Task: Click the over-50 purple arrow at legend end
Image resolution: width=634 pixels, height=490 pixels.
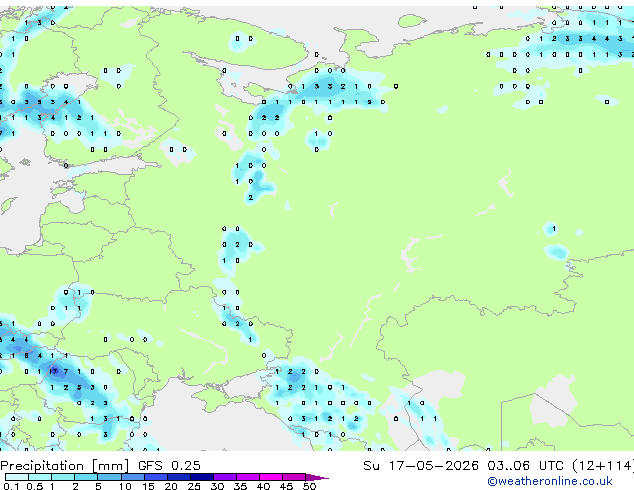Action: point(317,477)
